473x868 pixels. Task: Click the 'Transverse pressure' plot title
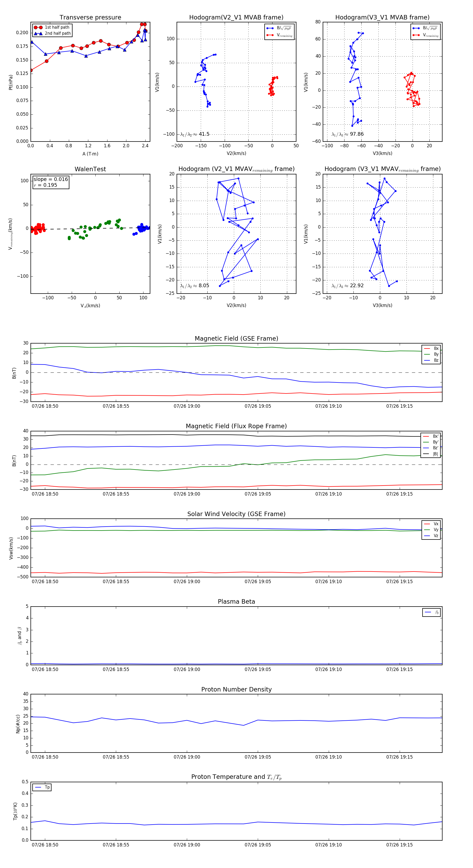(x=90, y=17)
